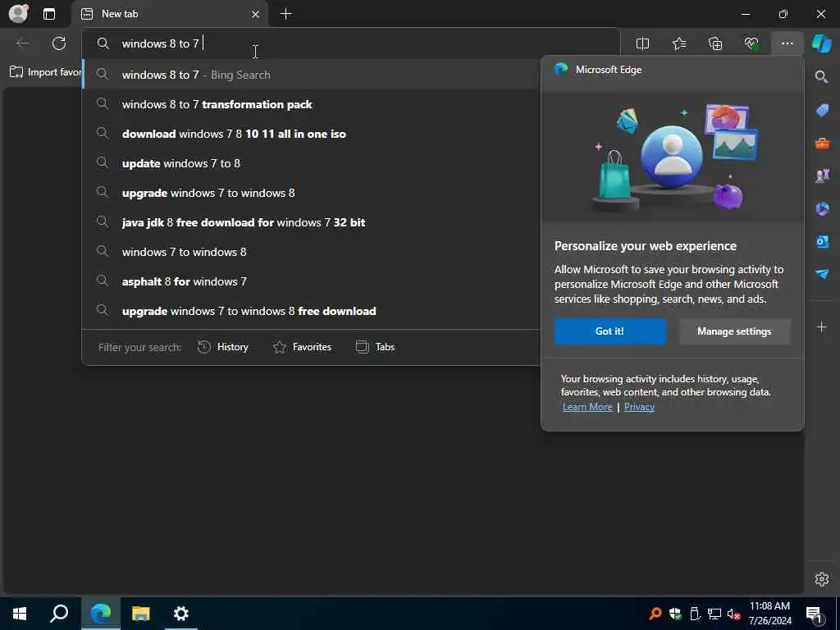Image resolution: width=840 pixels, height=630 pixels.
Task: Click the Got it! button
Action: point(610,331)
